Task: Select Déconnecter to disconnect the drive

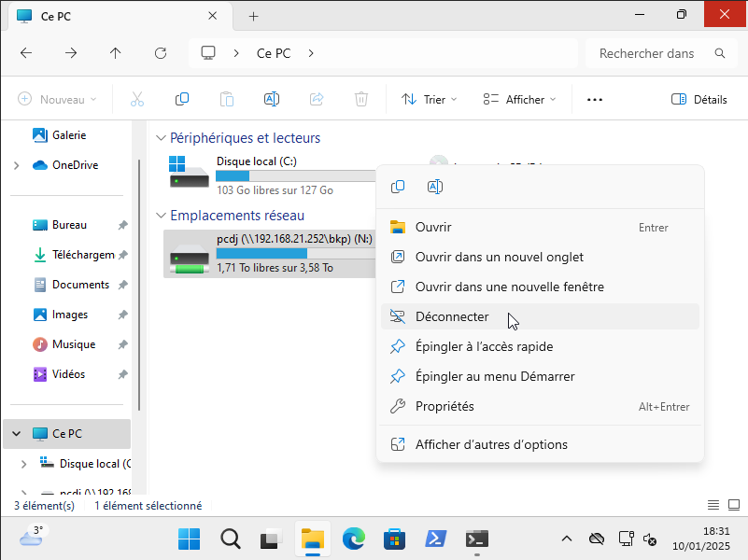Action: 540,316
